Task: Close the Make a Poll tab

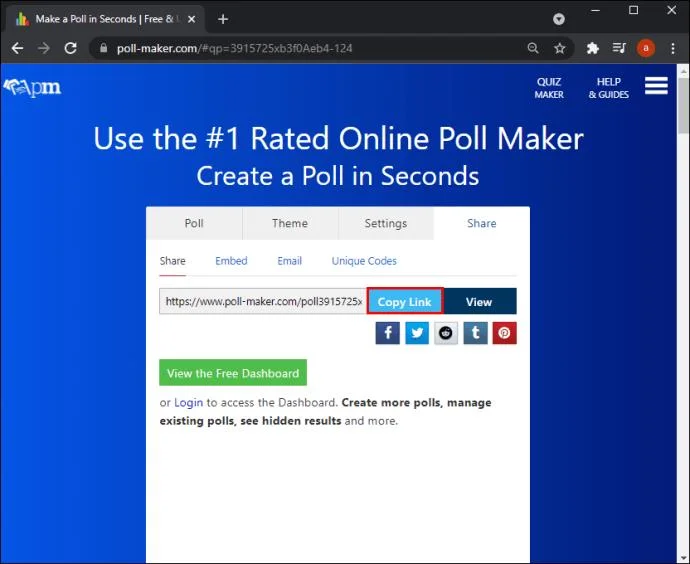Action: [x=191, y=19]
